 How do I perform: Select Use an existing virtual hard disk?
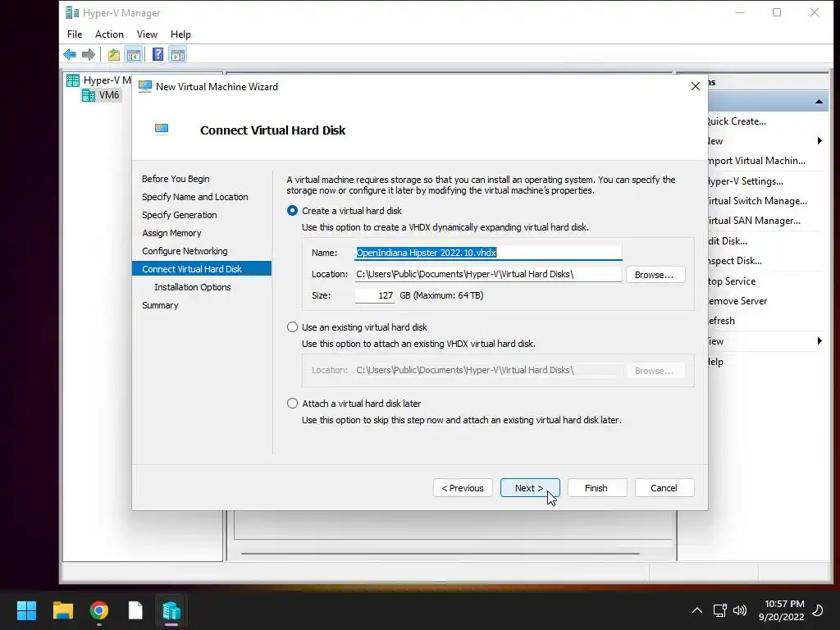[x=292, y=326]
